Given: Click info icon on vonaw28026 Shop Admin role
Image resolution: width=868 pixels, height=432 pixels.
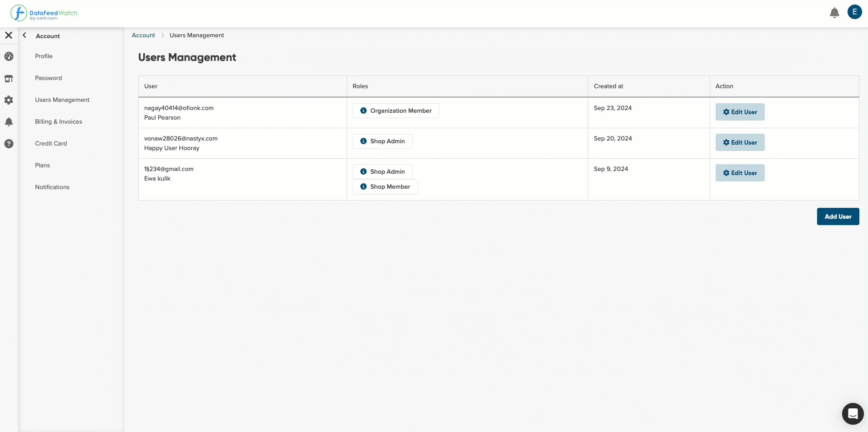Looking at the screenshot, I should pyautogui.click(x=363, y=141).
